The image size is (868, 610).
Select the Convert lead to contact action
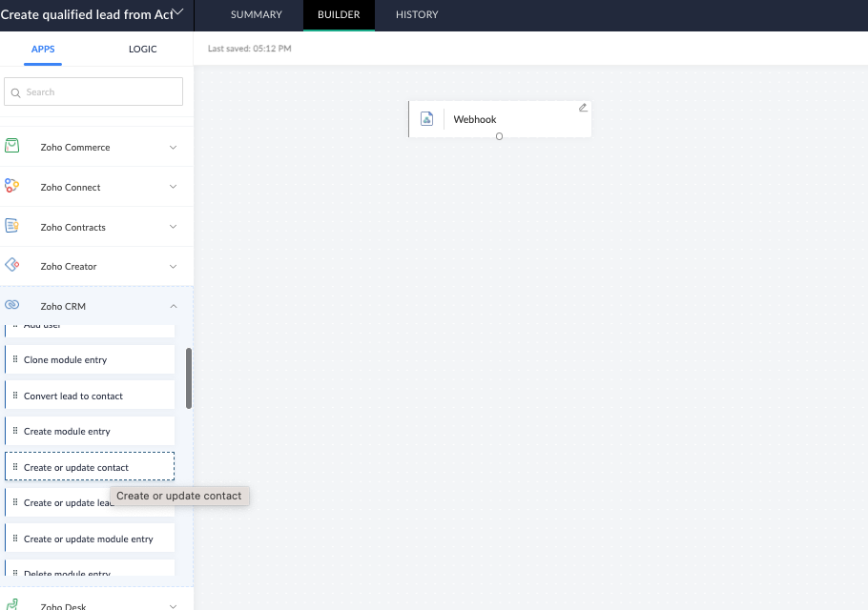pyautogui.click(x=90, y=396)
